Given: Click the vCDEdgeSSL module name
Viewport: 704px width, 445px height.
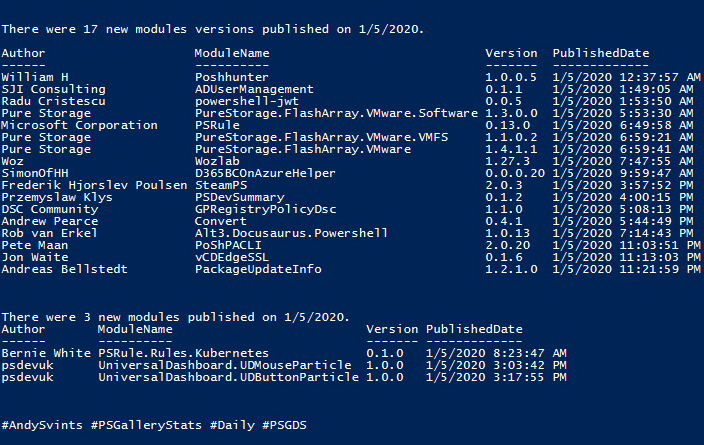Looking at the screenshot, I should click(x=232, y=257).
